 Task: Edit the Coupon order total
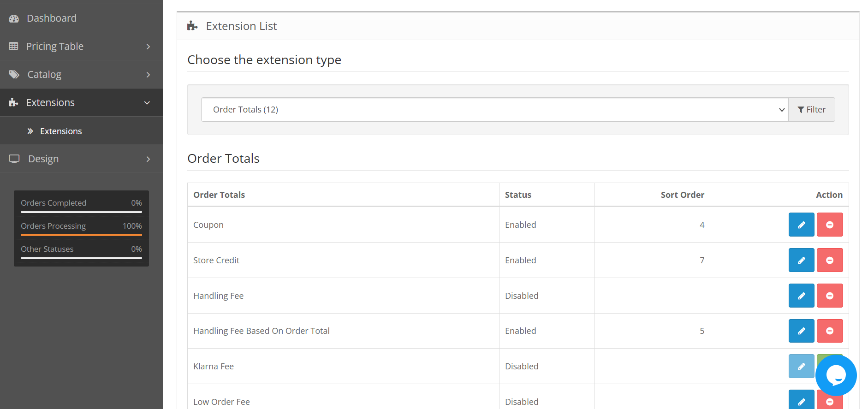[801, 225]
